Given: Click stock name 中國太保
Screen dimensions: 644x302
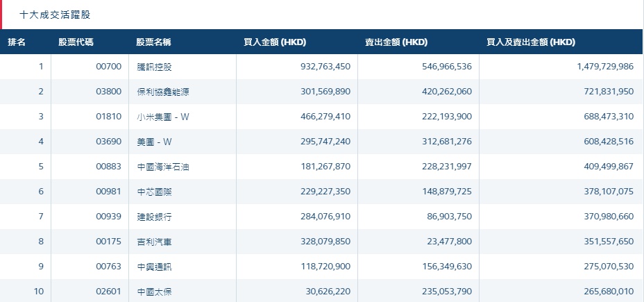Looking at the screenshot, I should [154, 292].
